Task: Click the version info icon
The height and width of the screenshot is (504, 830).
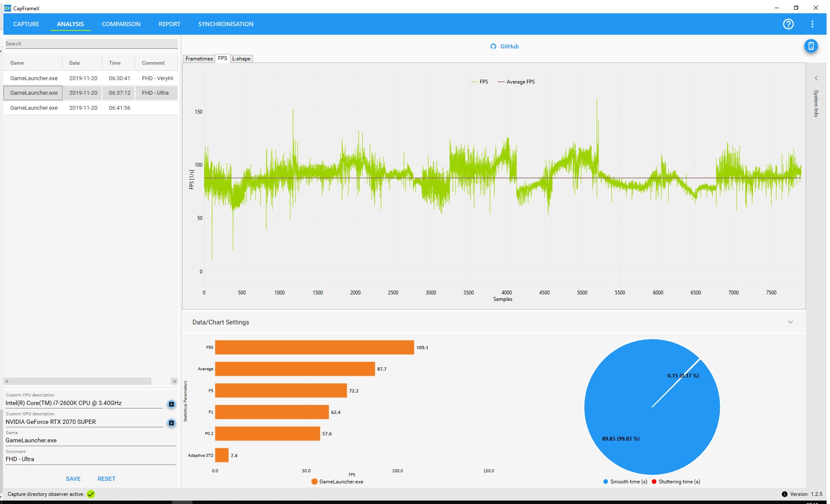Action: pyautogui.click(x=784, y=494)
